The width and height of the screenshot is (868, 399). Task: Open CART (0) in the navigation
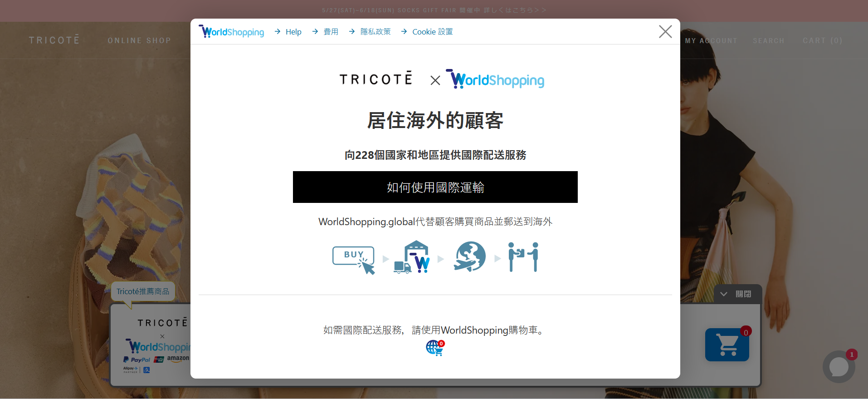822,41
